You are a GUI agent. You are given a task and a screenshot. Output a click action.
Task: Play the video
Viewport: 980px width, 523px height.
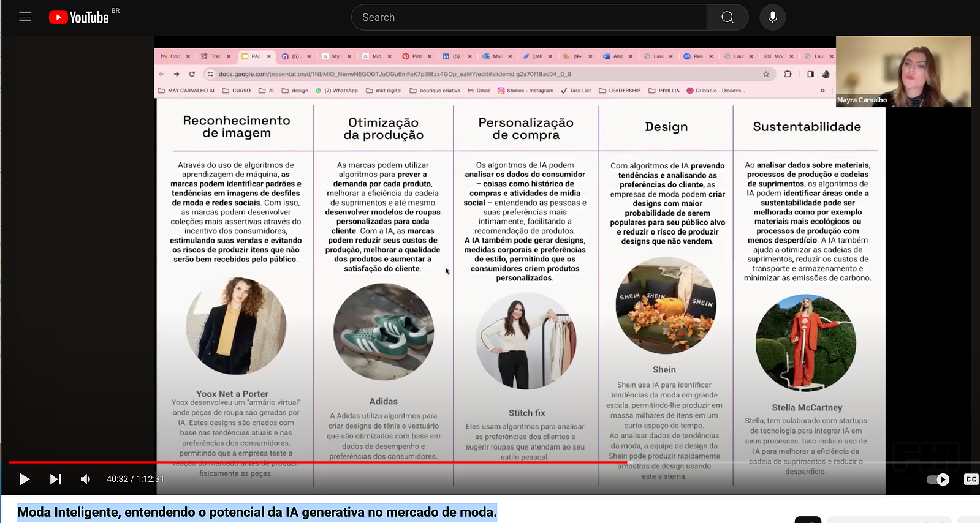tap(25, 479)
